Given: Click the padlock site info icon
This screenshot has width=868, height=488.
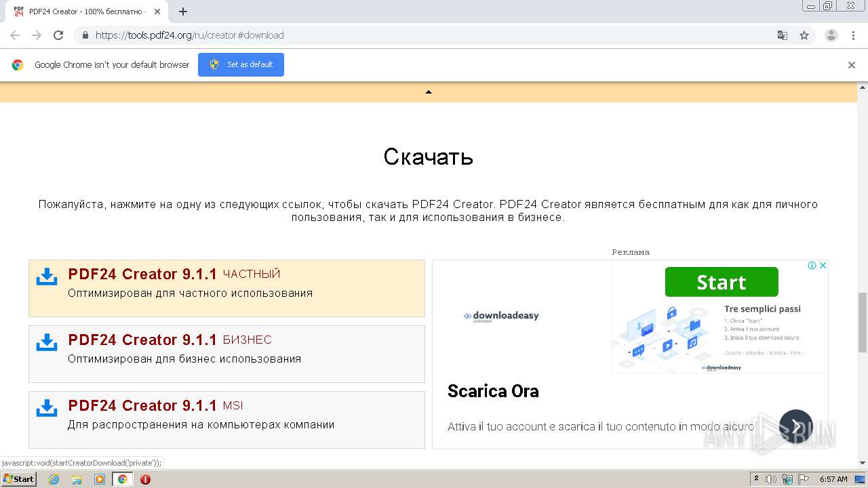Looking at the screenshot, I should click(x=85, y=35).
